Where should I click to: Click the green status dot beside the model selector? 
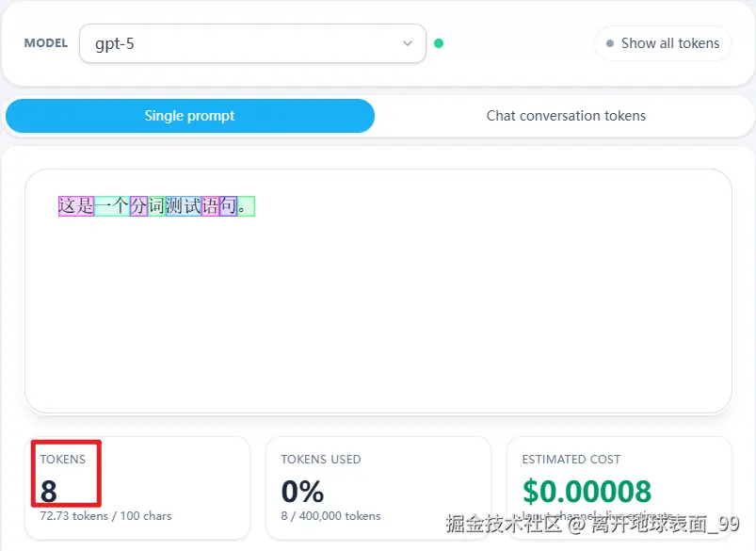(439, 43)
